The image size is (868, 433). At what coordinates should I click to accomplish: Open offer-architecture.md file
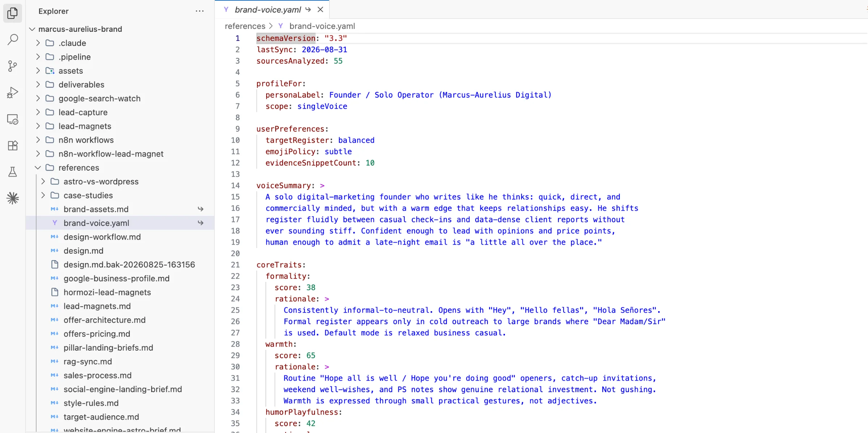[105, 320]
